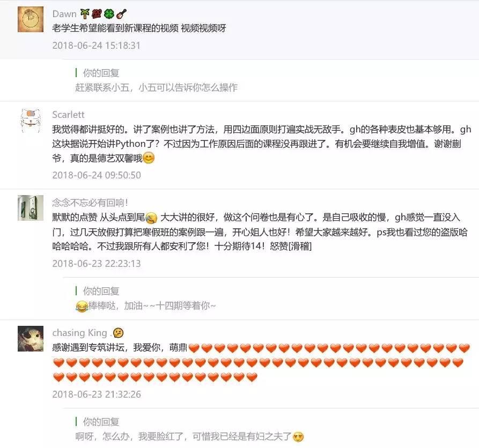Select the username Dawn
Screen dimensions: 479x448
click(64, 14)
